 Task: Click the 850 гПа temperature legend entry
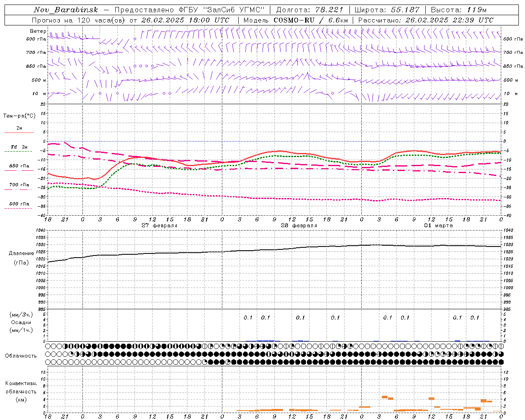coord(19,166)
